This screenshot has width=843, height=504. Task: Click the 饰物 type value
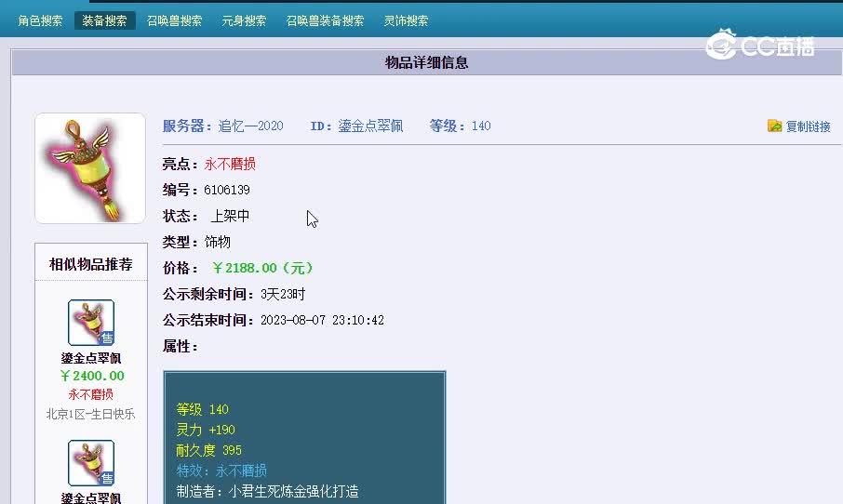(x=217, y=242)
